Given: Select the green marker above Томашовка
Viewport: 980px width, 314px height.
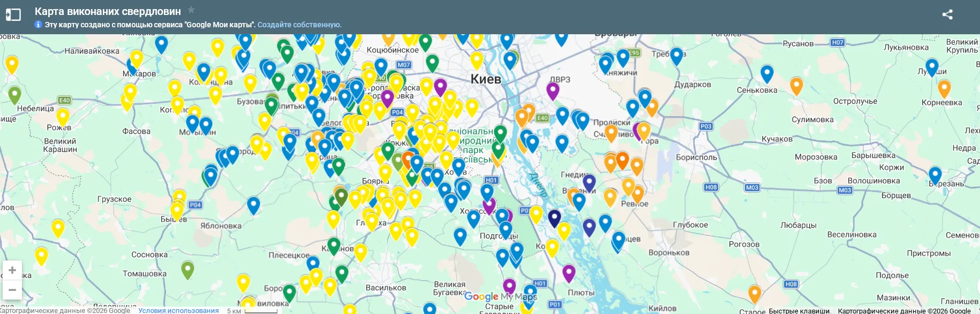Looking at the screenshot, I should [187, 270].
